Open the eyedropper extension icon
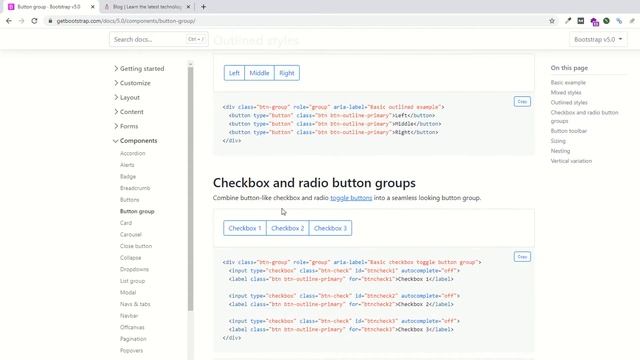The width and height of the screenshot is (640, 360). [x=568, y=21]
